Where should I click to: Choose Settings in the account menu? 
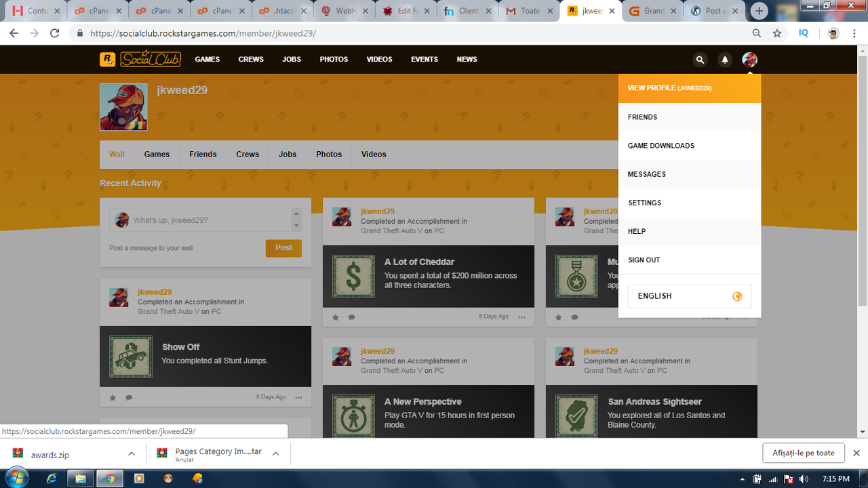[x=690, y=203]
